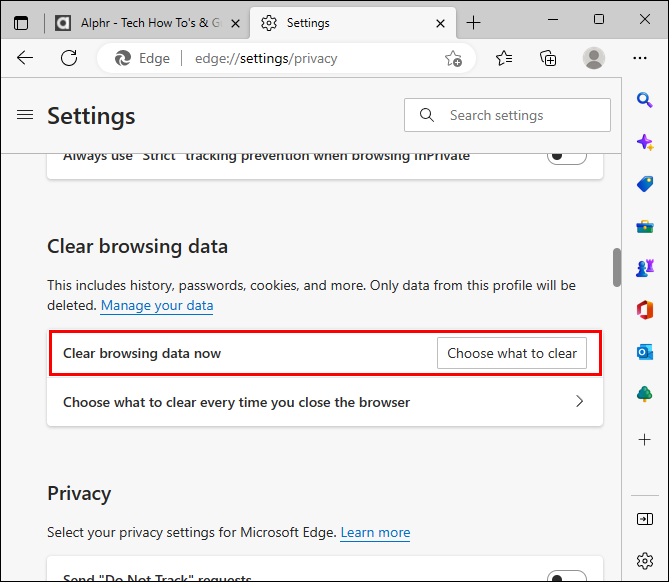Viewport: 669px width, 582px height.
Task: Open the Favorites star list icon
Action: 505,58
